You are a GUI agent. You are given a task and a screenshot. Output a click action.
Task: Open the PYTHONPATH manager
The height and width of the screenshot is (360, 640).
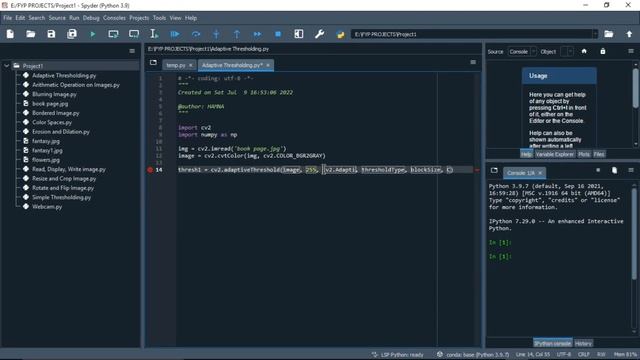[340, 34]
